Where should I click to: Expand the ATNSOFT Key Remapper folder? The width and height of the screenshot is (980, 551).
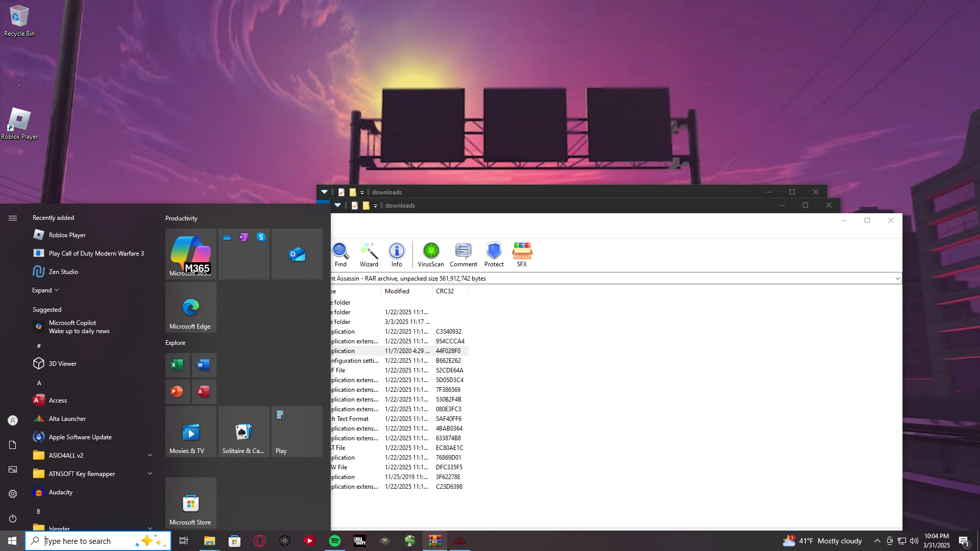[x=150, y=474]
